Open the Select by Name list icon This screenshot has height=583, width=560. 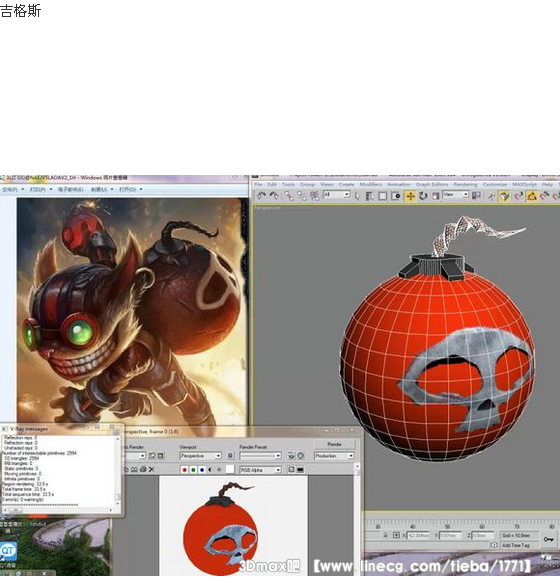point(369,196)
